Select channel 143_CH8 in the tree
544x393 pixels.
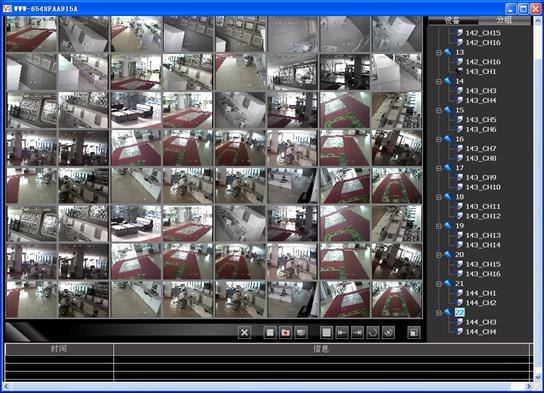coord(481,158)
